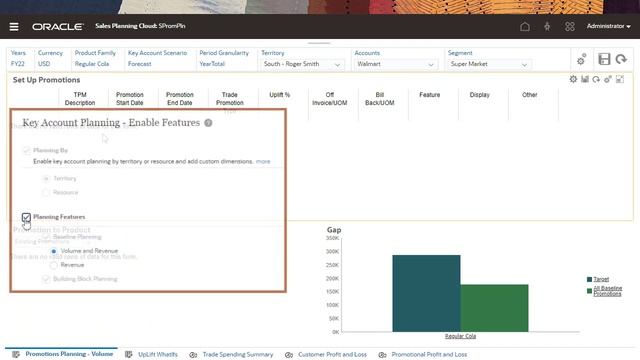Select the Revenue radio option

point(53,265)
